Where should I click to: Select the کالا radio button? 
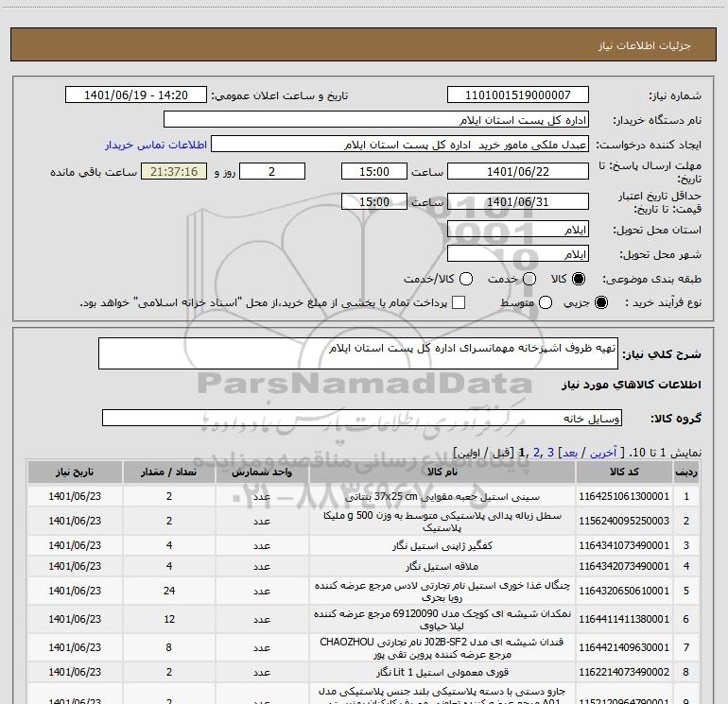coord(579,279)
